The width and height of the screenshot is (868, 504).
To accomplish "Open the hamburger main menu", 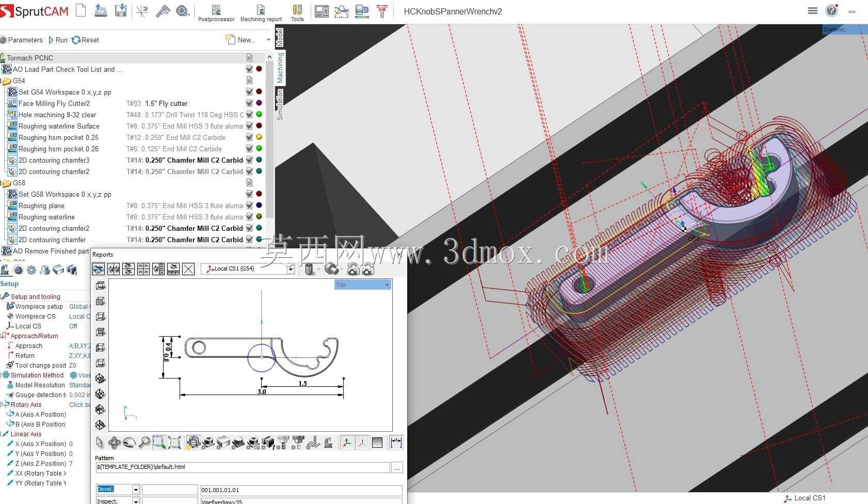I will point(813,11).
